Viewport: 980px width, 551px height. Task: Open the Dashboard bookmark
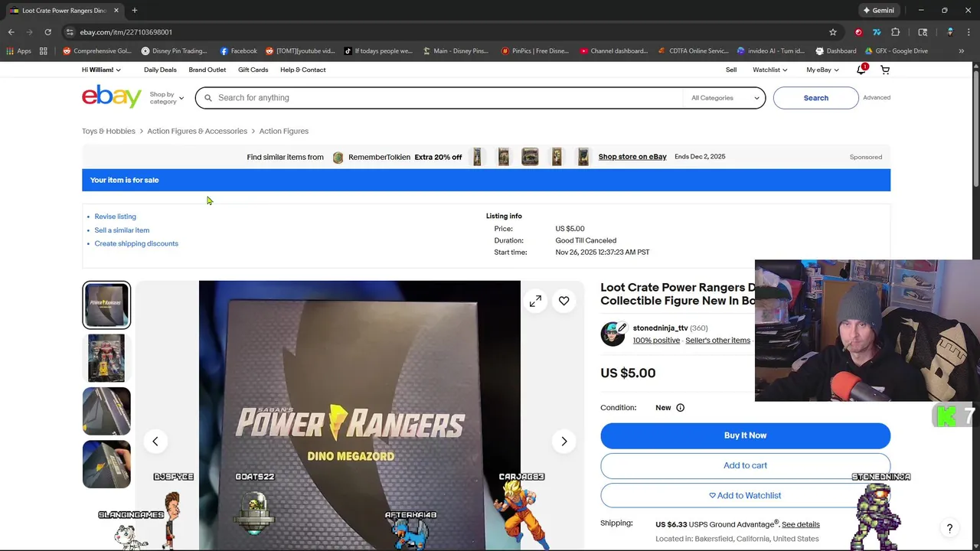pos(835,51)
